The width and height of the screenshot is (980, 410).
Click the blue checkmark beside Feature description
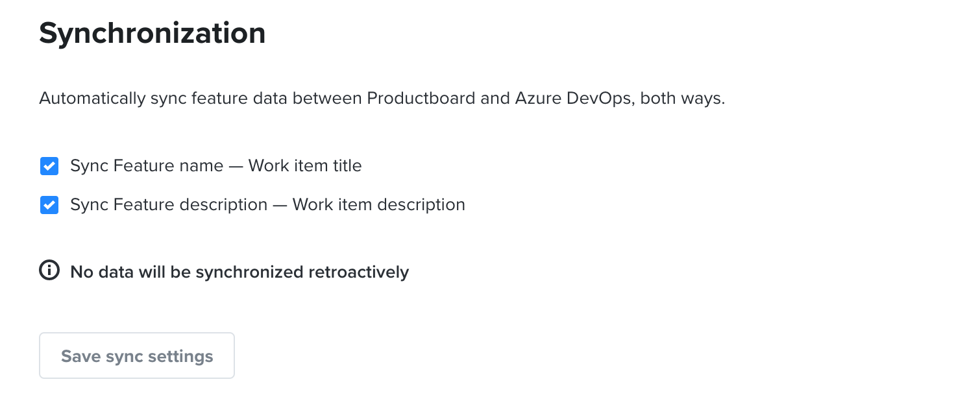pyautogui.click(x=49, y=205)
